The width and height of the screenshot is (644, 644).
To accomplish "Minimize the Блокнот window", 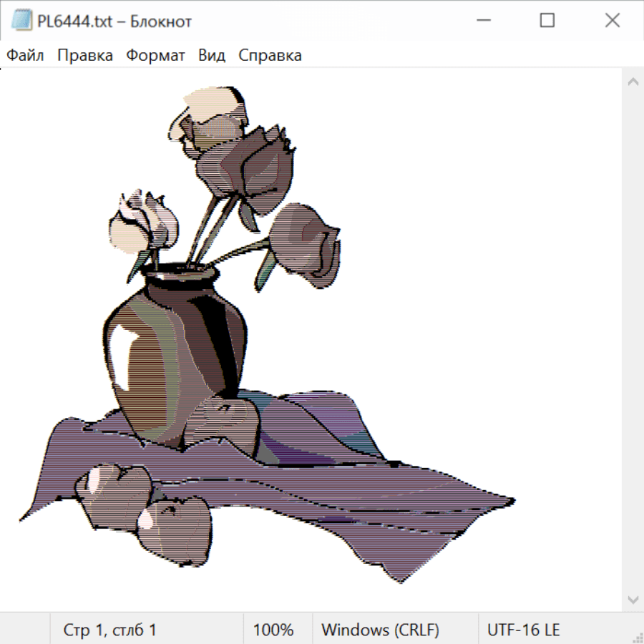I will pyautogui.click(x=482, y=21).
